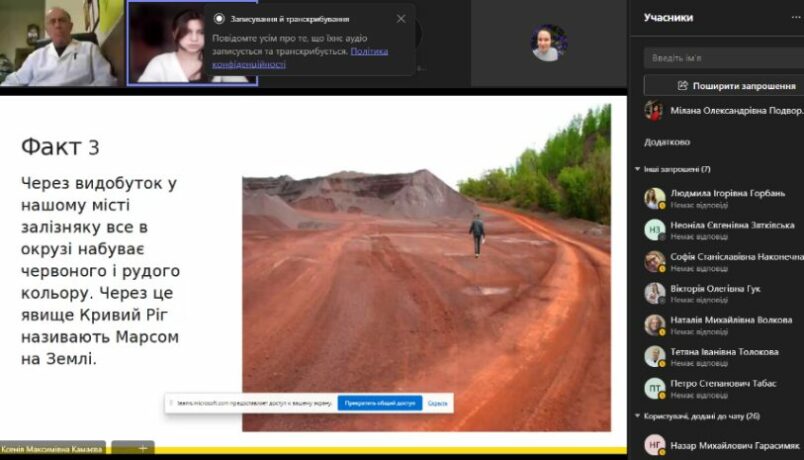Select the elderly man's video tile

point(60,43)
